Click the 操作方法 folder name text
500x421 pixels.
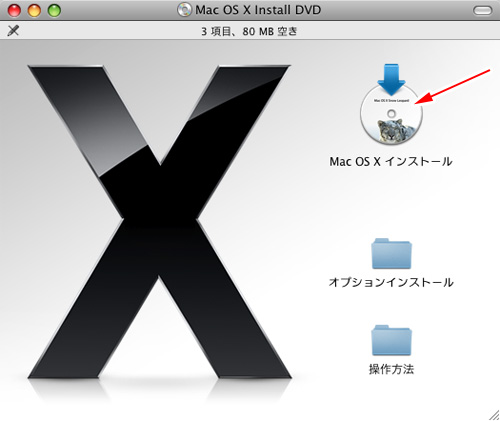[392, 369]
